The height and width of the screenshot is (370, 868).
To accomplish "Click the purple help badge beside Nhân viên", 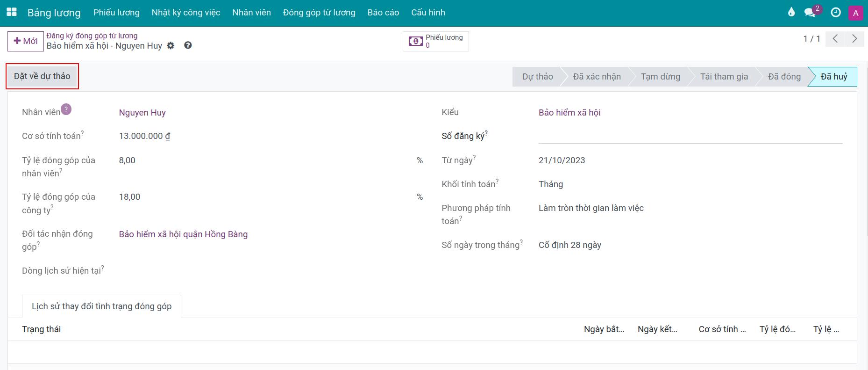I will point(66,109).
